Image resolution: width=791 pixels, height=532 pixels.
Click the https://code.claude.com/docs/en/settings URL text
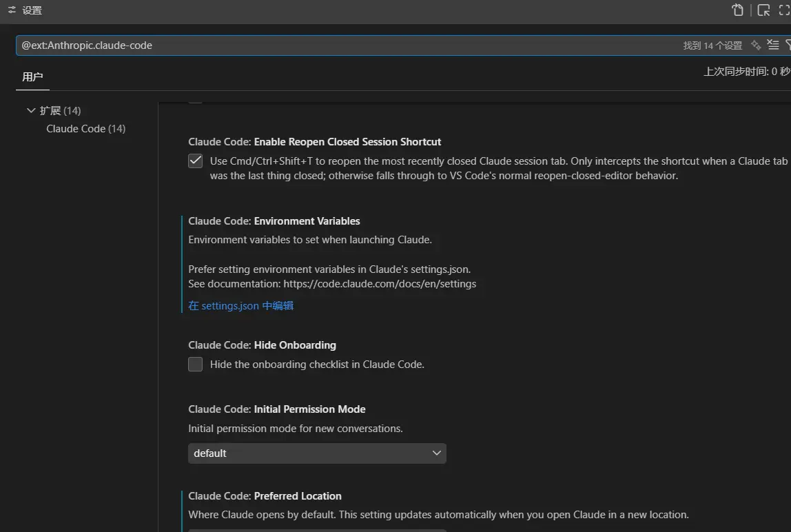click(x=380, y=284)
